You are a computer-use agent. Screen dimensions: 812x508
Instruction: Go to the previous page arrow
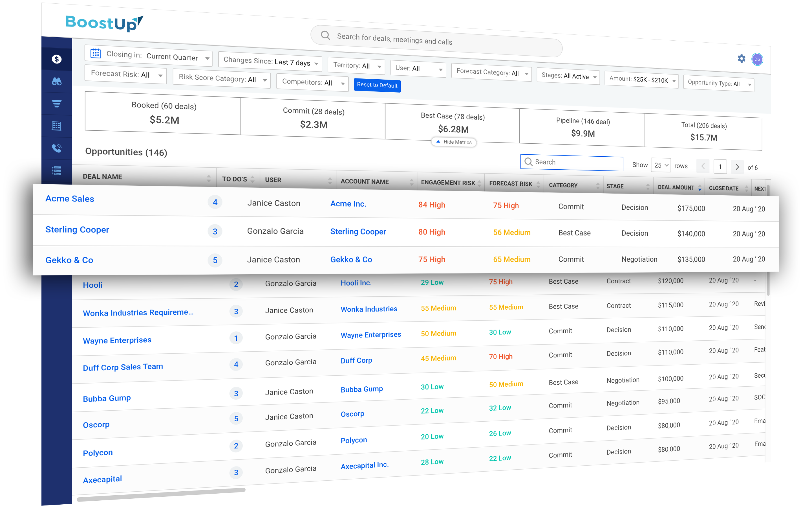pos(703,166)
